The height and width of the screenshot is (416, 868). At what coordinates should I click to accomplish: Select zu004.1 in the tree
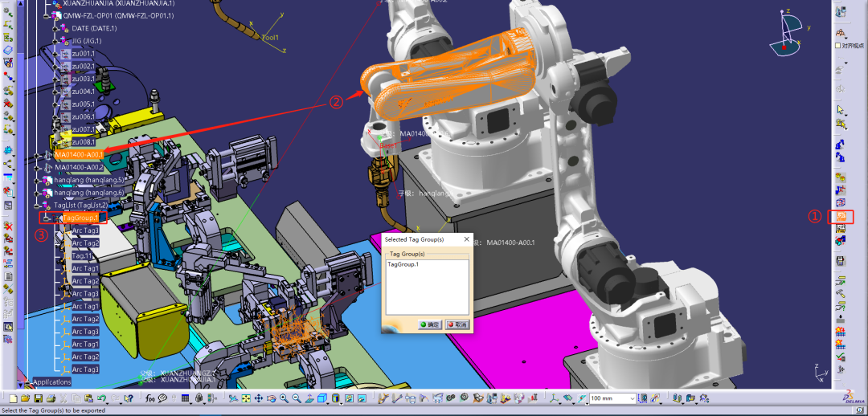click(84, 92)
